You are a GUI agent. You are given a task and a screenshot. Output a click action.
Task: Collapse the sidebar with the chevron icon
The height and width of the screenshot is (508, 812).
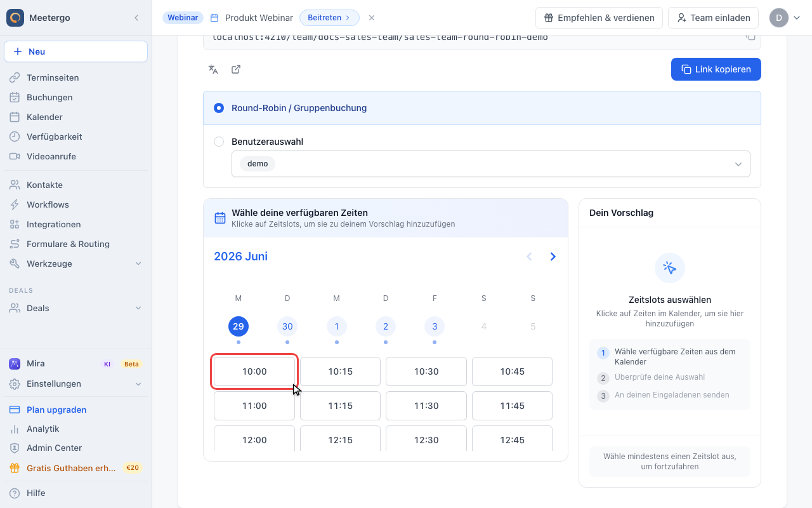[136, 18]
